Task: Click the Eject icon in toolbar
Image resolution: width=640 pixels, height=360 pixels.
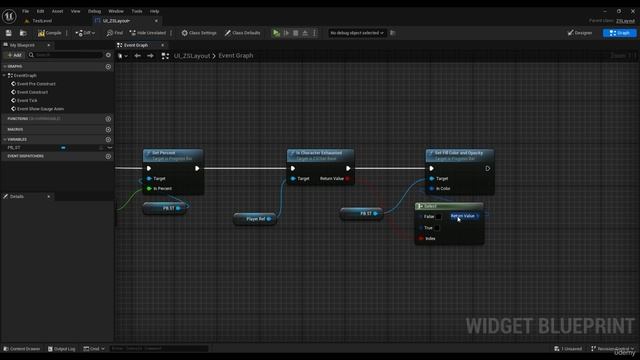Action: (305, 33)
